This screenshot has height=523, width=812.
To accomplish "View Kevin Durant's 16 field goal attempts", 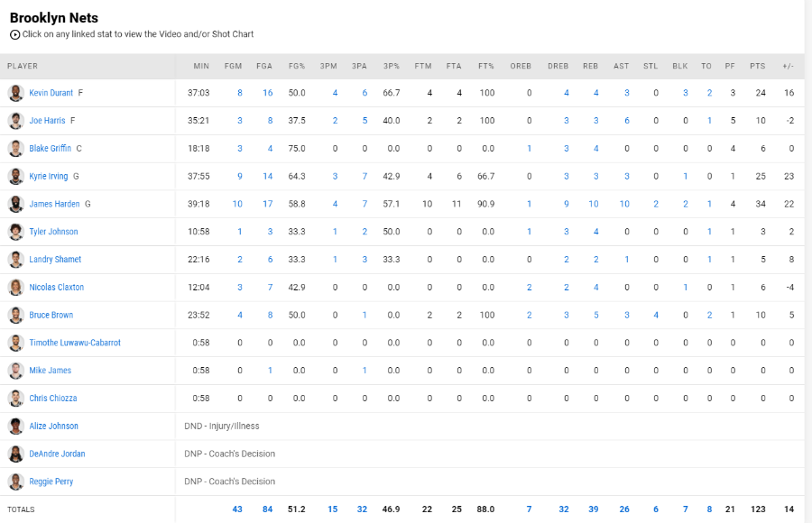I will click(268, 93).
